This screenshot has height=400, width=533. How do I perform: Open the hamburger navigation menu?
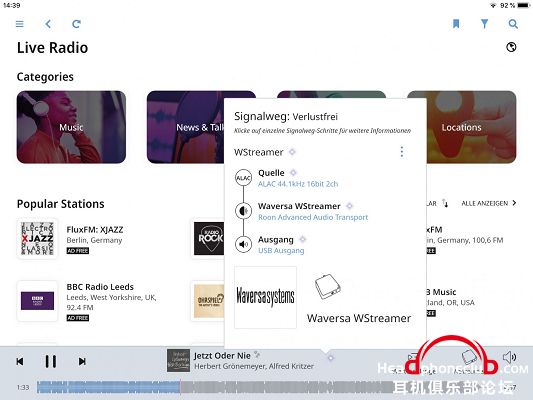pos(20,24)
